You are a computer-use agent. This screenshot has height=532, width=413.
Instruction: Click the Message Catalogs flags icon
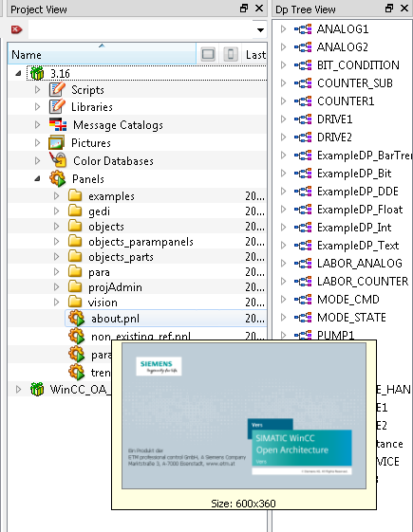pos(58,124)
